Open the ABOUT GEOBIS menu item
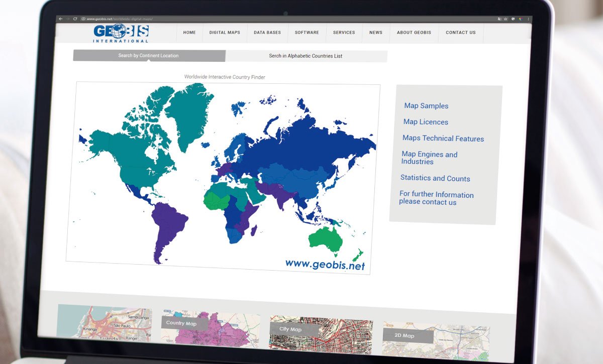 pyautogui.click(x=414, y=33)
